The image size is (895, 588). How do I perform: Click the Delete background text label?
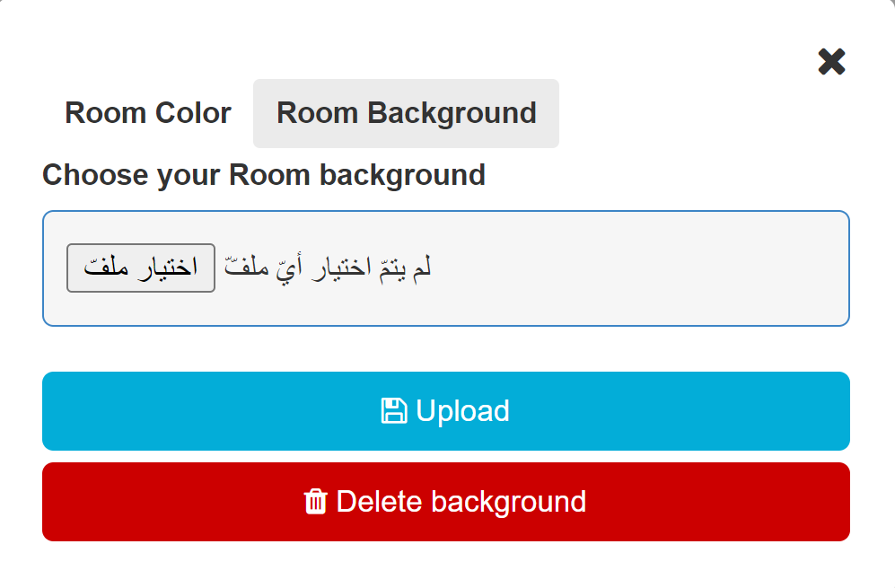coord(461,502)
